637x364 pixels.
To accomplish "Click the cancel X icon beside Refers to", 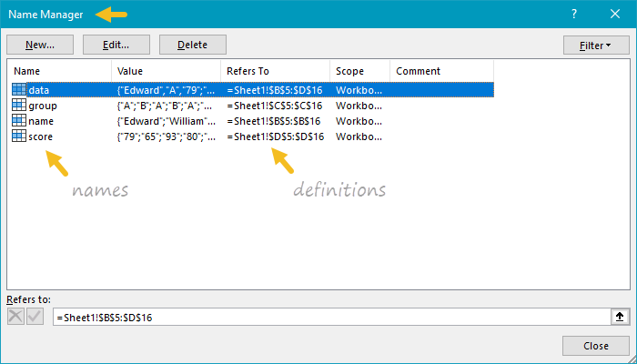I will (x=16, y=317).
